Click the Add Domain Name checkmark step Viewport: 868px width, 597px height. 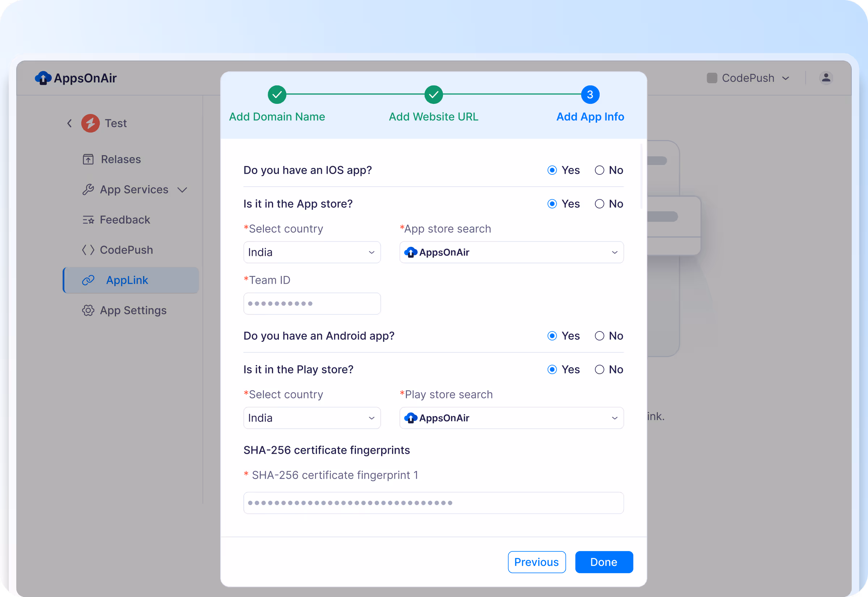[277, 95]
